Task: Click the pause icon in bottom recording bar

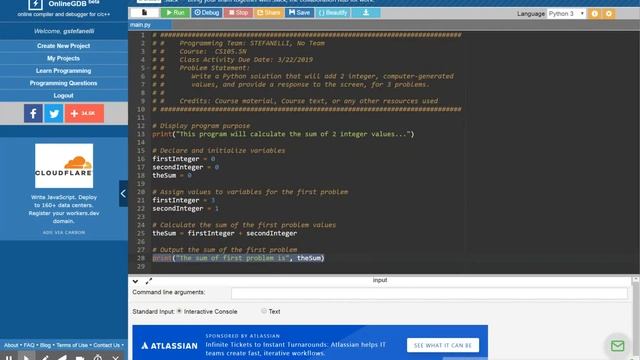Action: point(9,358)
